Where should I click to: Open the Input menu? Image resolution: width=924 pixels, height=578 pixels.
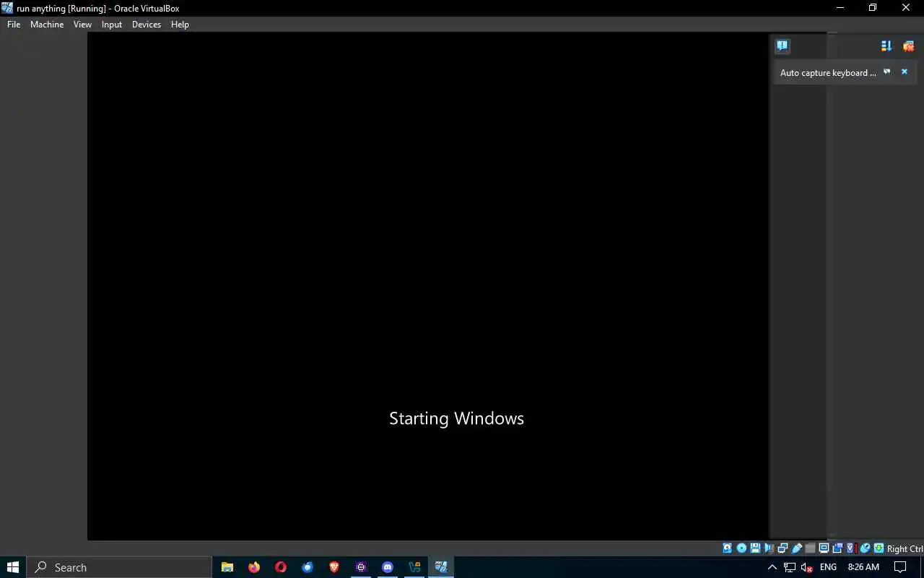112,24
